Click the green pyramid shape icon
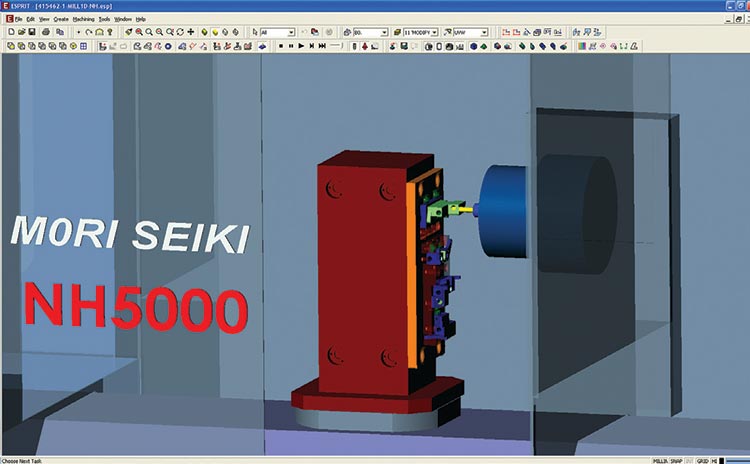Image resolution: width=750 pixels, height=464 pixels. (x=484, y=46)
